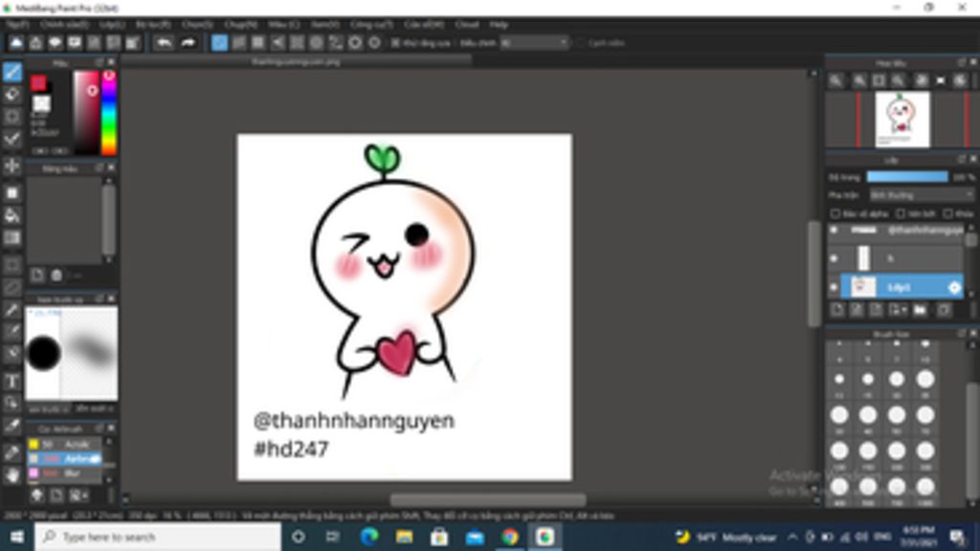Select the Blur brush in brush list
980x551 pixels.
(64, 473)
